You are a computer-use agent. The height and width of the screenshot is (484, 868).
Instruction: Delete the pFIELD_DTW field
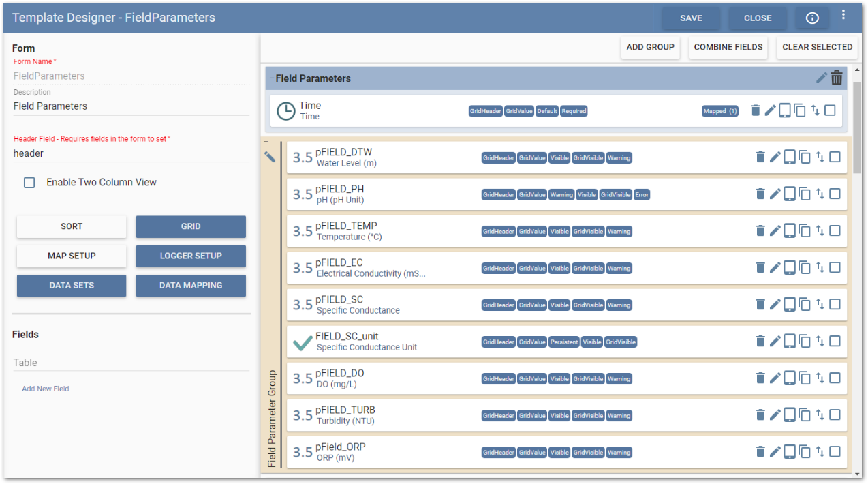[x=760, y=157]
